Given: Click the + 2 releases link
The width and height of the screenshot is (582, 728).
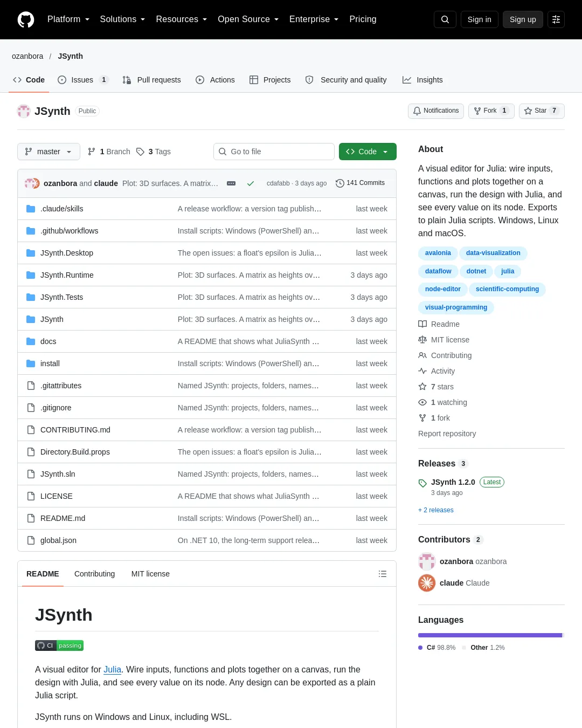Looking at the screenshot, I should point(436,510).
